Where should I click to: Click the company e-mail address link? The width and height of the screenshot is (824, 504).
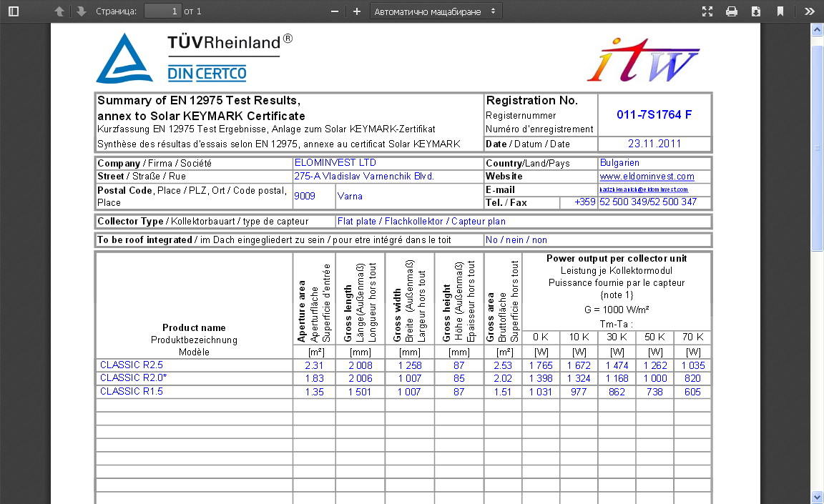point(644,189)
